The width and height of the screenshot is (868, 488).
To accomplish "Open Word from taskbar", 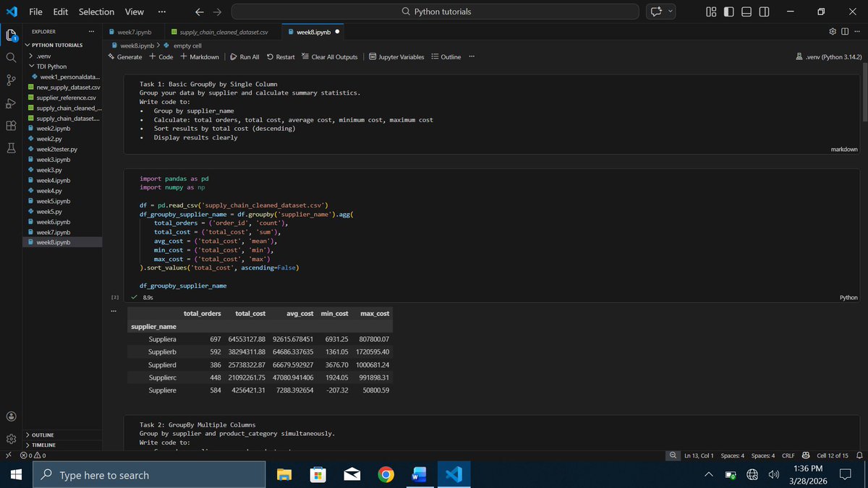I will point(420,474).
